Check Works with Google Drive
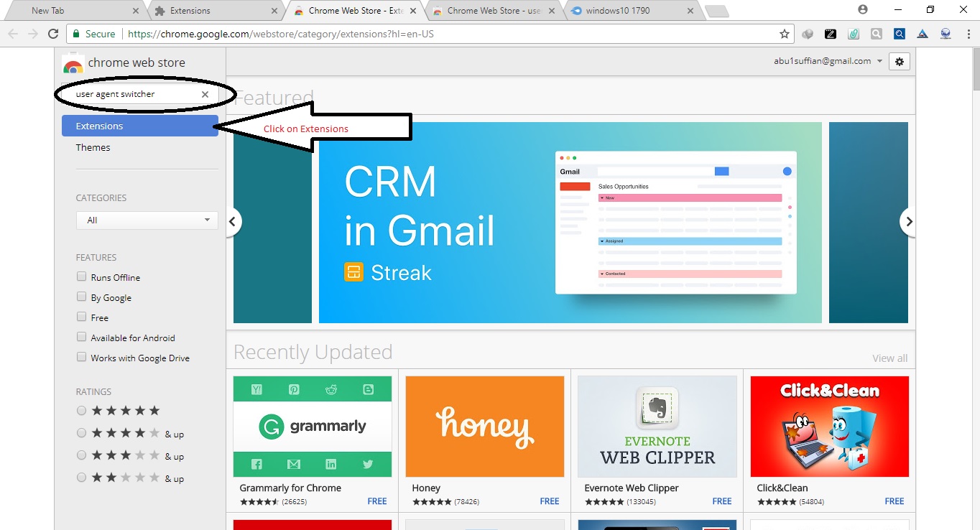 click(81, 358)
